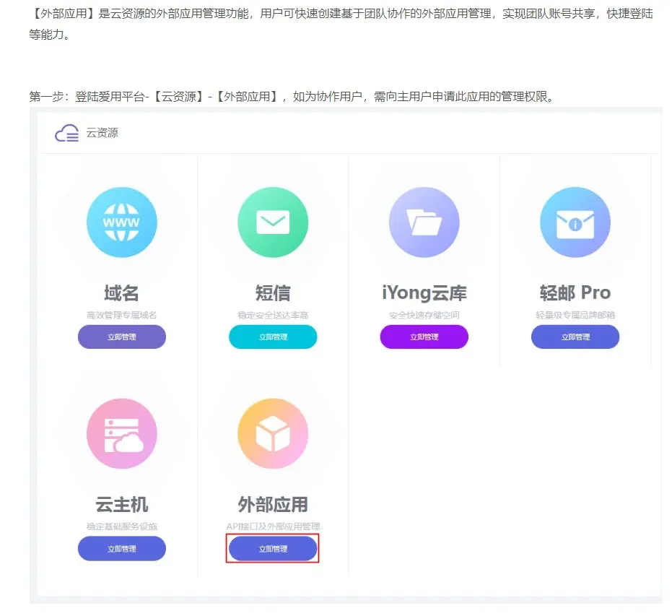Click the 云主机 heading
Image resolution: width=672 pixels, height=616 pixels.
[x=121, y=504]
